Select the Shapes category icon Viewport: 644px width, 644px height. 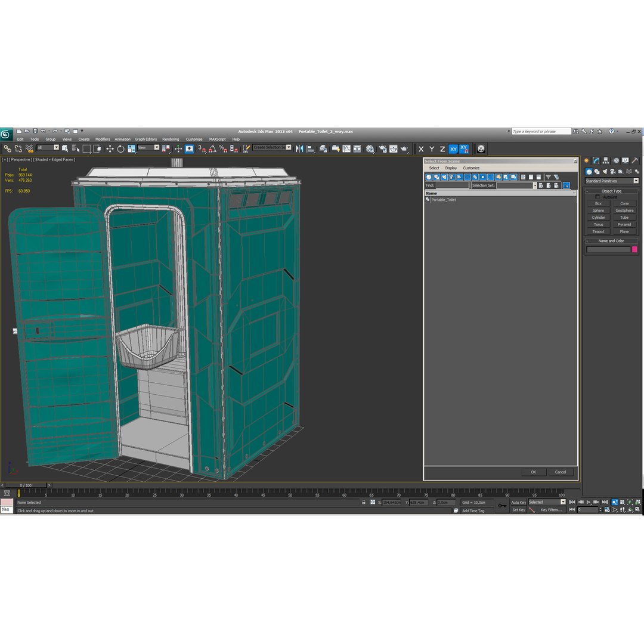[x=597, y=172]
